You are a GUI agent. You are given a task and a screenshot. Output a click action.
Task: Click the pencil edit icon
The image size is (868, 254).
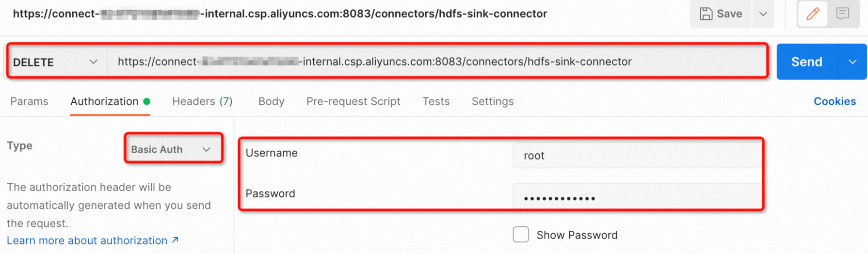[x=813, y=14]
